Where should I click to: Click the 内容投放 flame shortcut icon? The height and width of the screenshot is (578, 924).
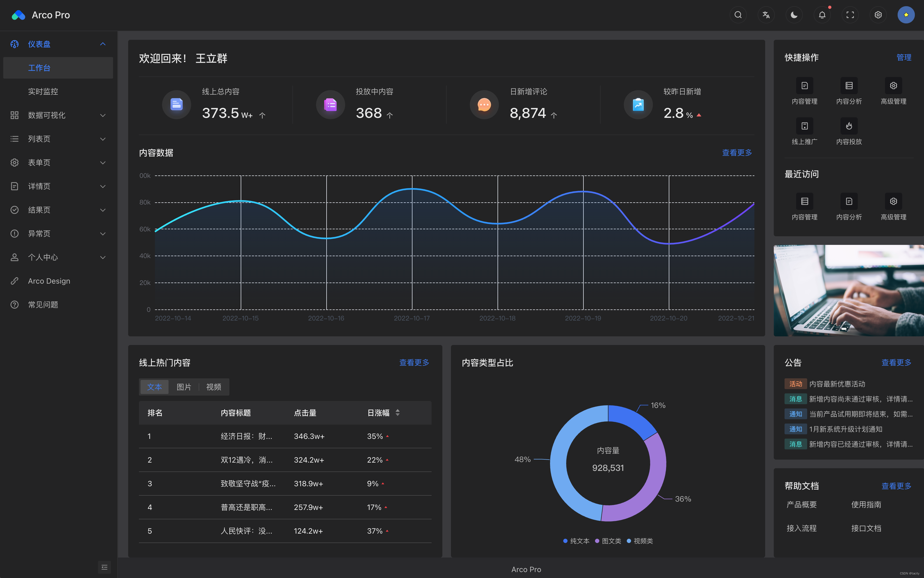pos(849,126)
